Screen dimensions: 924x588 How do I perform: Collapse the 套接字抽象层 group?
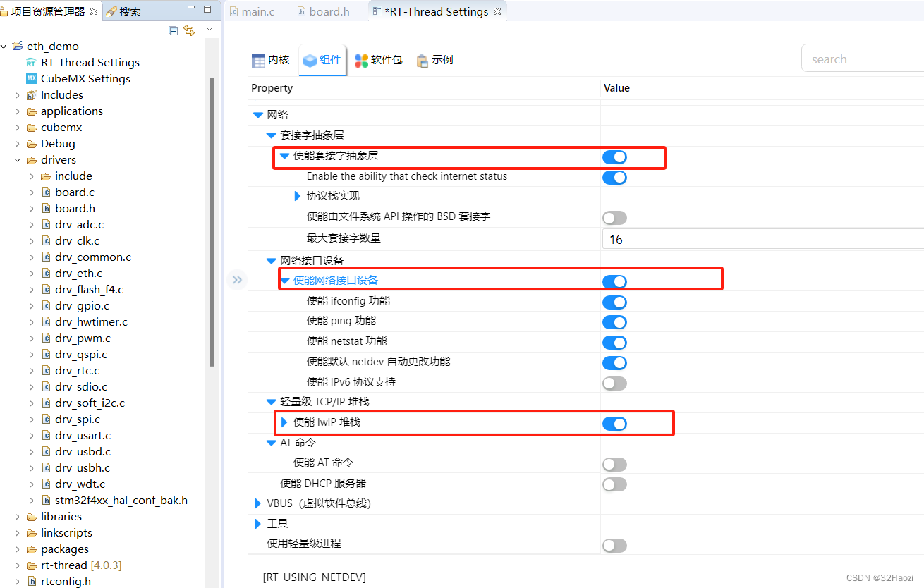[x=271, y=135]
